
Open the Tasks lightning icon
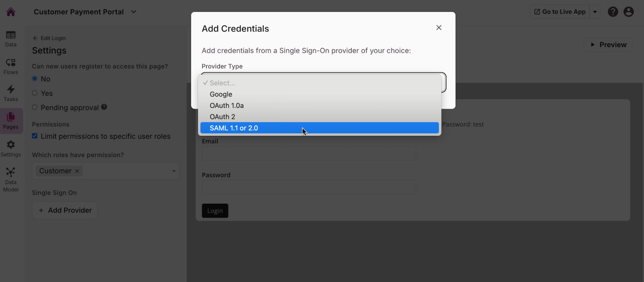11,89
